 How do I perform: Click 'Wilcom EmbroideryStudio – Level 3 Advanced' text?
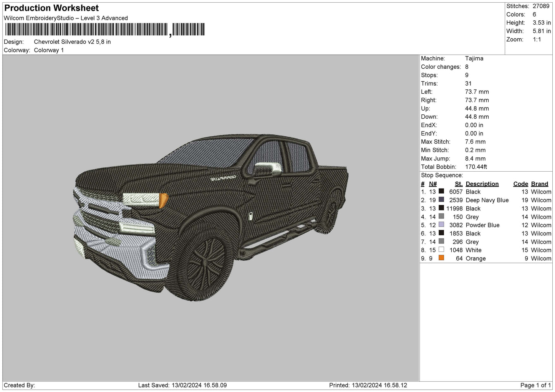point(66,18)
